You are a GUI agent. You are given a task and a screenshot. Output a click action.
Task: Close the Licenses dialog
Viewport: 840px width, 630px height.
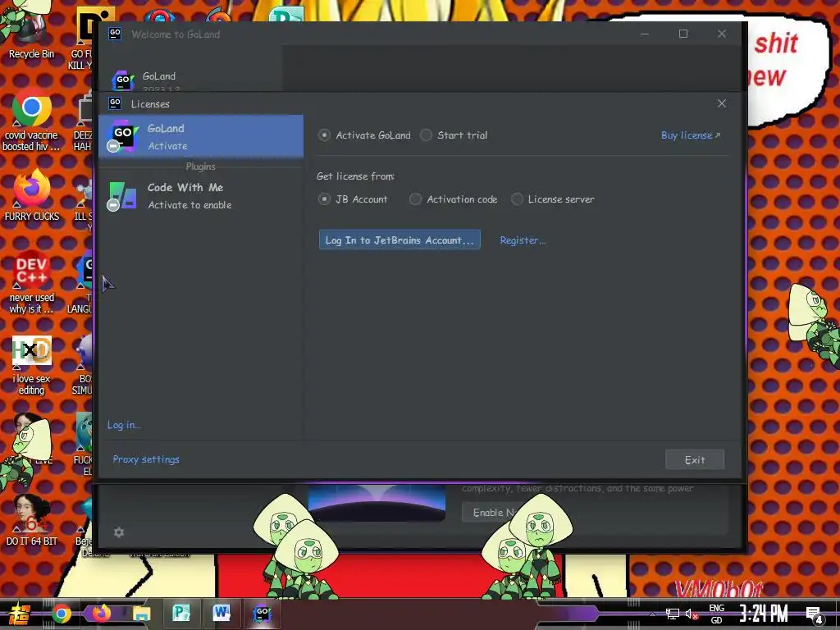(x=722, y=103)
